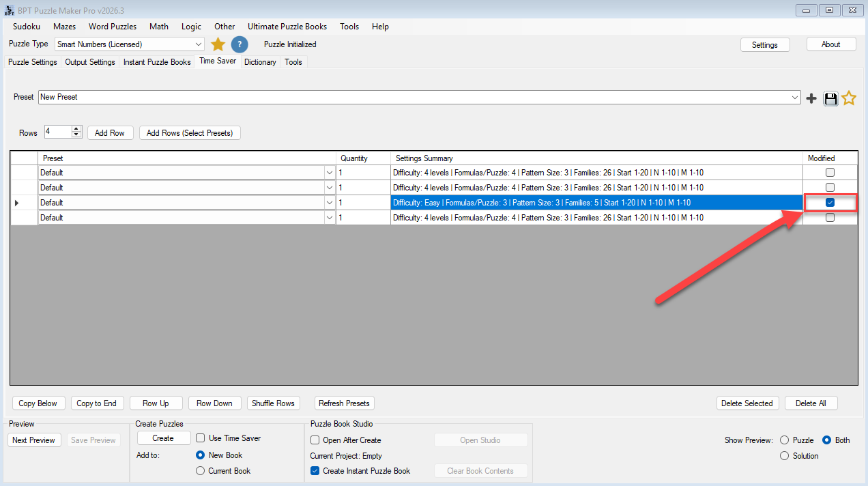The image size is (868, 486).
Task: Click the gold star favorite icon beside Puzzle Type
Action: point(218,44)
